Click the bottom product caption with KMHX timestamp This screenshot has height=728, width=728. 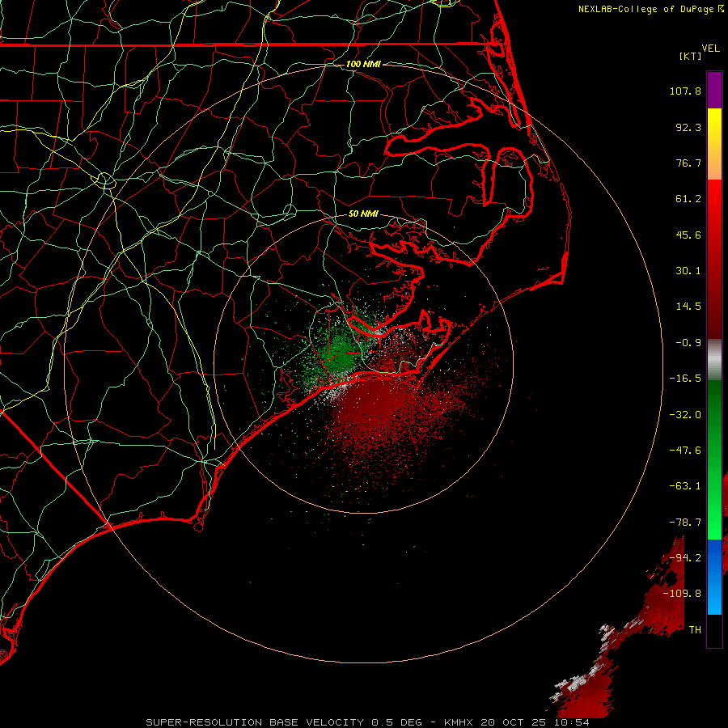367,722
